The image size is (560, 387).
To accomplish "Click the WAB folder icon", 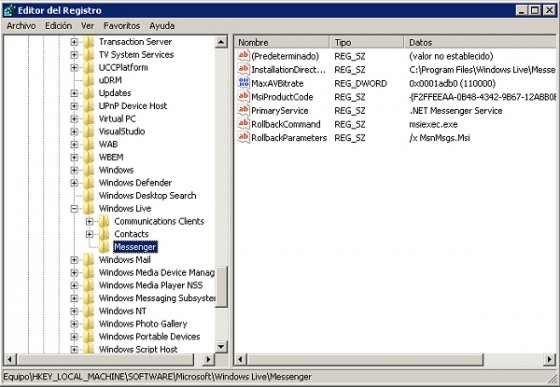I will (x=89, y=144).
